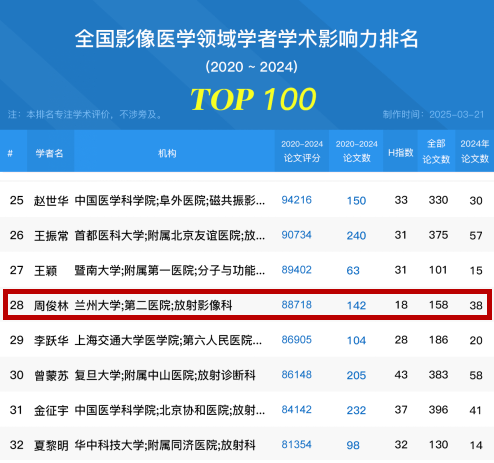Image resolution: width=494 pixels, height=463 pixels.
Task: Open score 84142 for 金征宇
Action: pyautogui.click(x=296, y=409)
